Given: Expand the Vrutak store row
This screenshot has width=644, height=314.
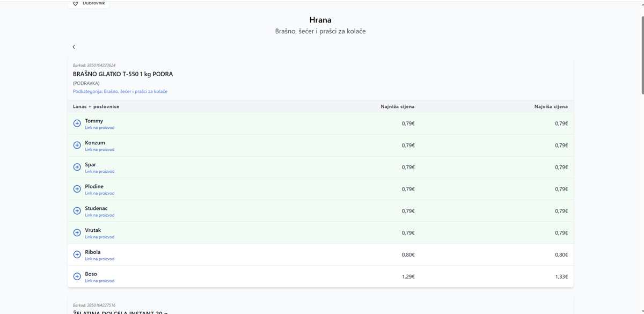Looking at the screenshot, I should click(x=77, y=232).
